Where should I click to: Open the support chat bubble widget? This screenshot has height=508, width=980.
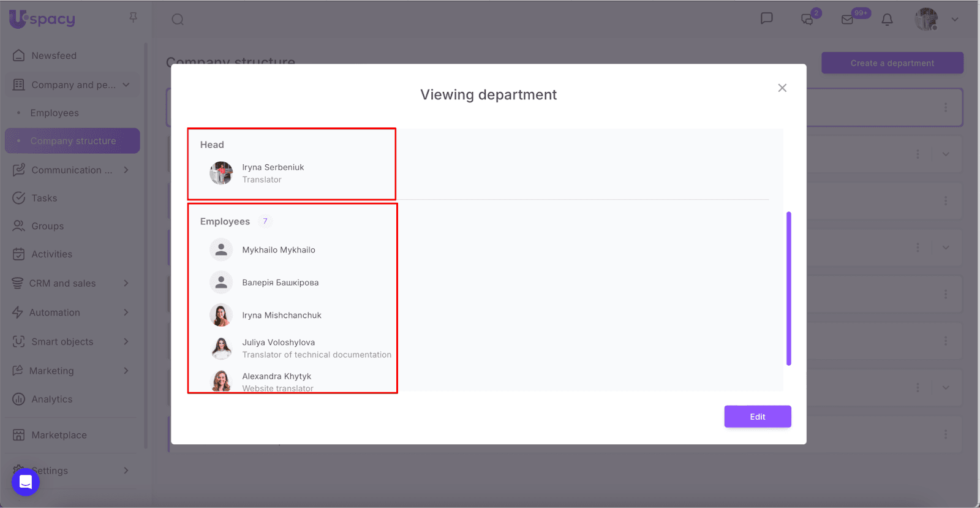click(x=26, y=482)
